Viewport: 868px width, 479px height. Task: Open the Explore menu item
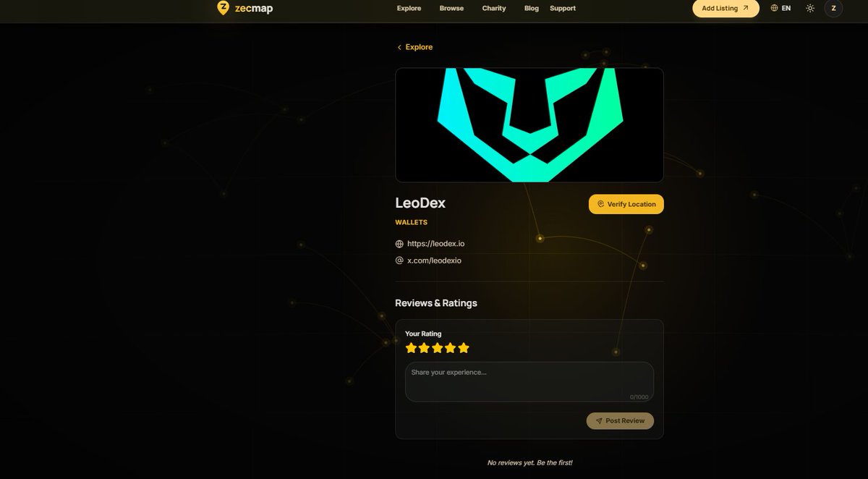coord(409,8)
